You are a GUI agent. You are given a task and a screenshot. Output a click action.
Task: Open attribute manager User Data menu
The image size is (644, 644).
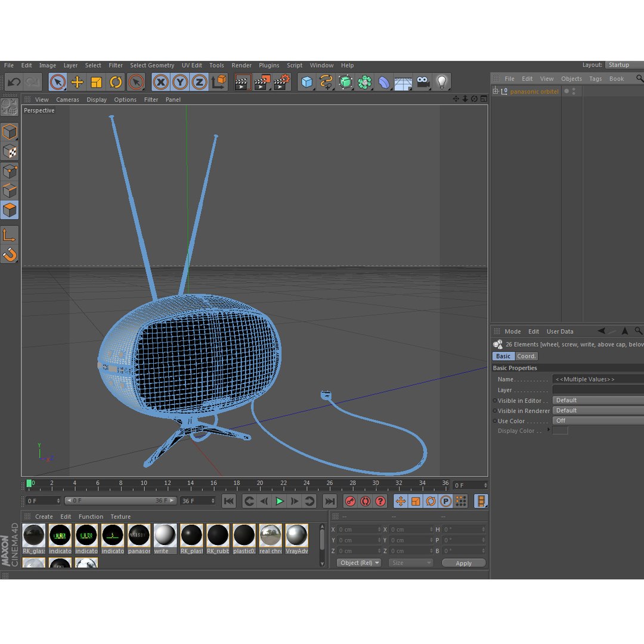click(559, 332)
